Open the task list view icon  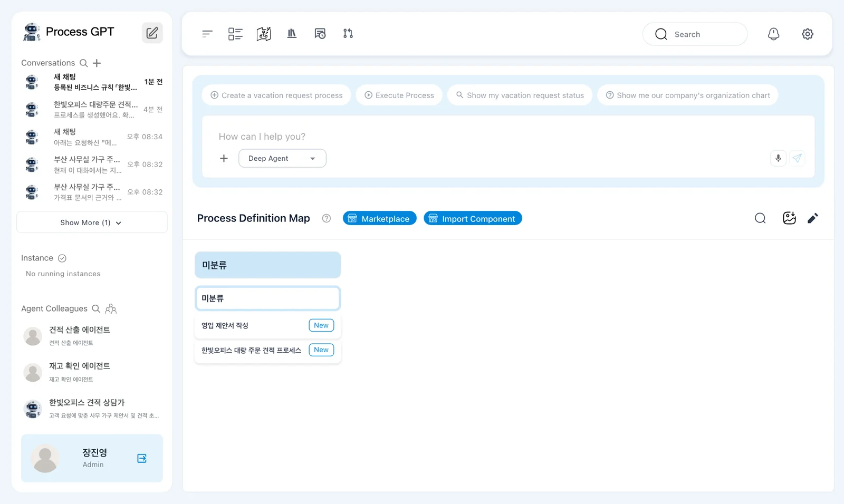235,34
